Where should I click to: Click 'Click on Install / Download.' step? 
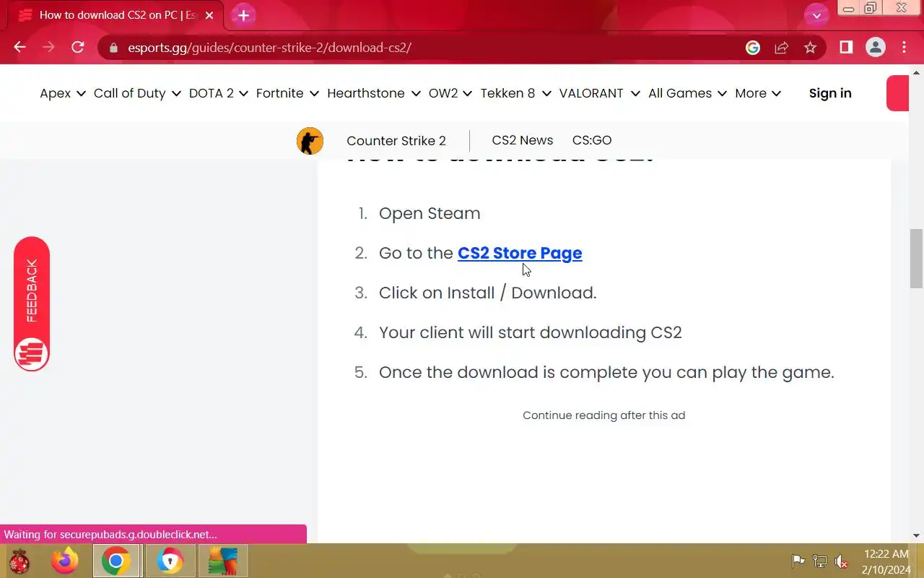(488, 293)
